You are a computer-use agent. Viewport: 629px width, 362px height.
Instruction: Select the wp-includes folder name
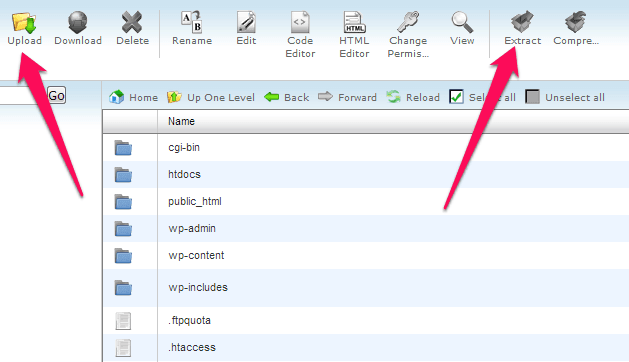coord(198,287)
